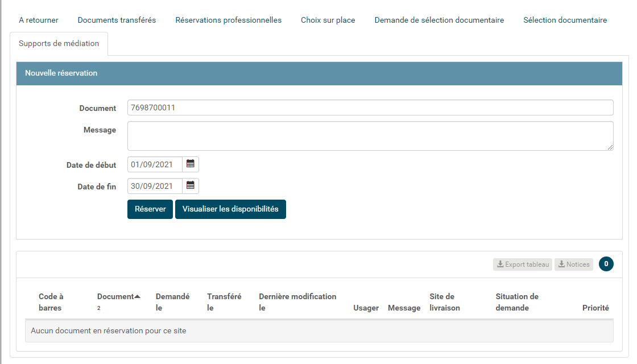
Task: Sort by Demandé le column header
Action: click(x=173, y=302)
